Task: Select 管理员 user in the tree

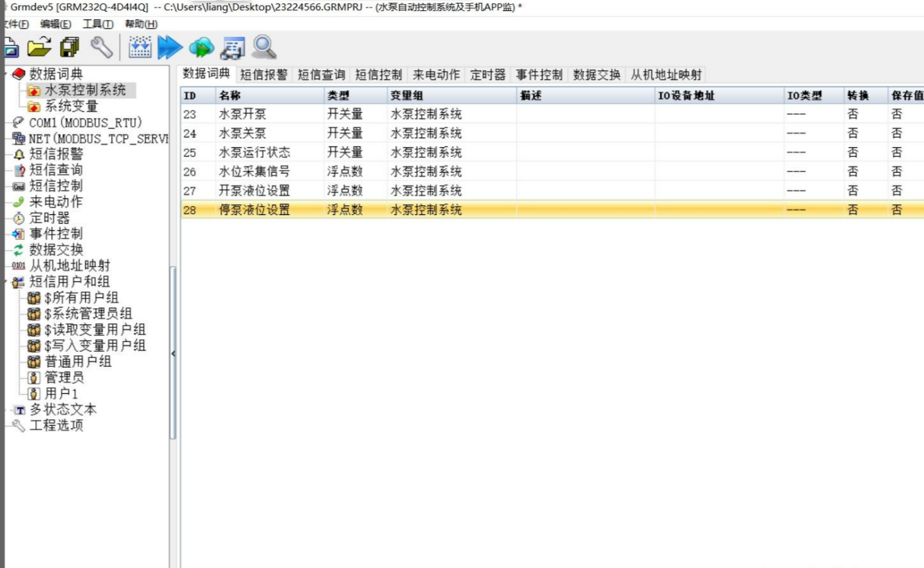Action: click(x=64, y=377)
